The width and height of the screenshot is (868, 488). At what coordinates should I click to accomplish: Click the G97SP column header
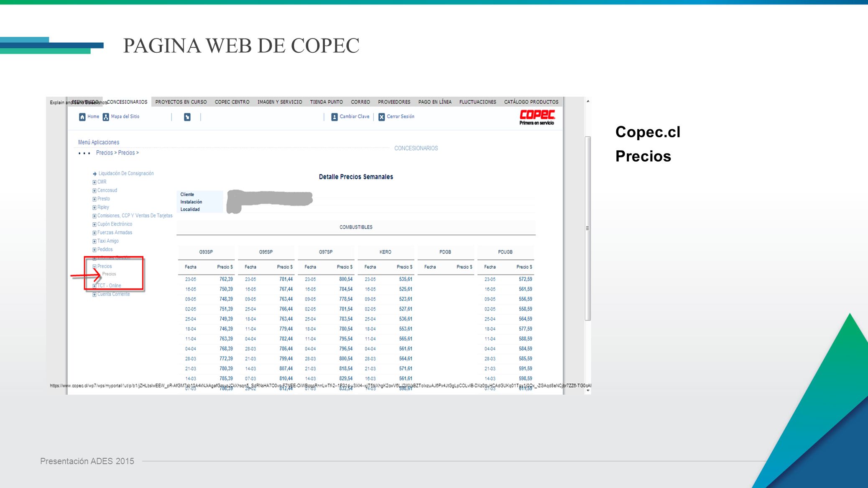click(x=326, y=252)
